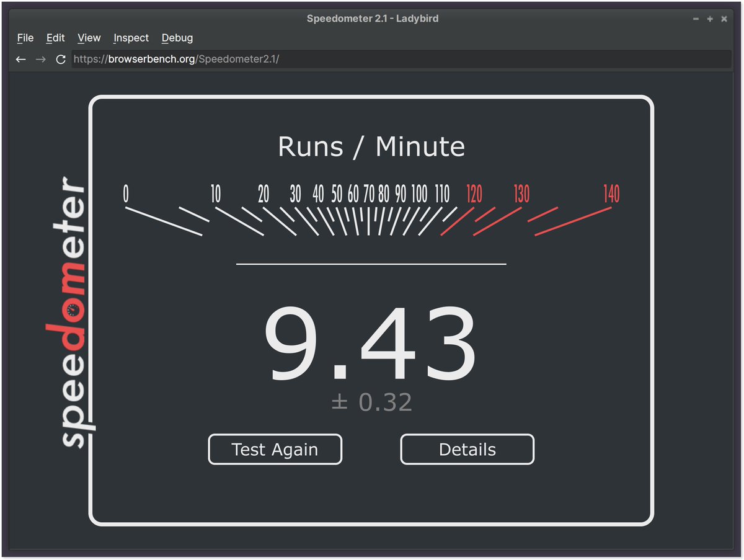Click the 110 gauge label
This screenshot has height=560, width=744.
(442, 195)
